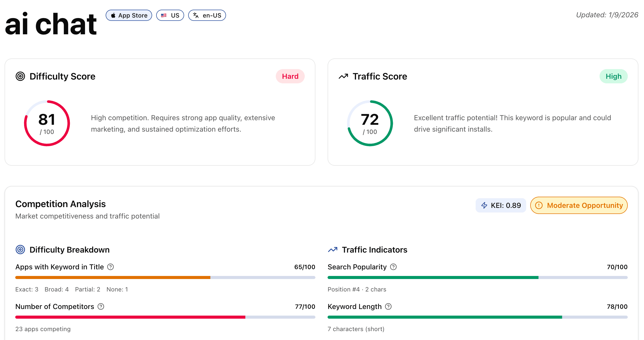This screenshot has width=644, height=340.
Task: Click the target icon beside Difficulty Score
Action: (x=20, y=76)
